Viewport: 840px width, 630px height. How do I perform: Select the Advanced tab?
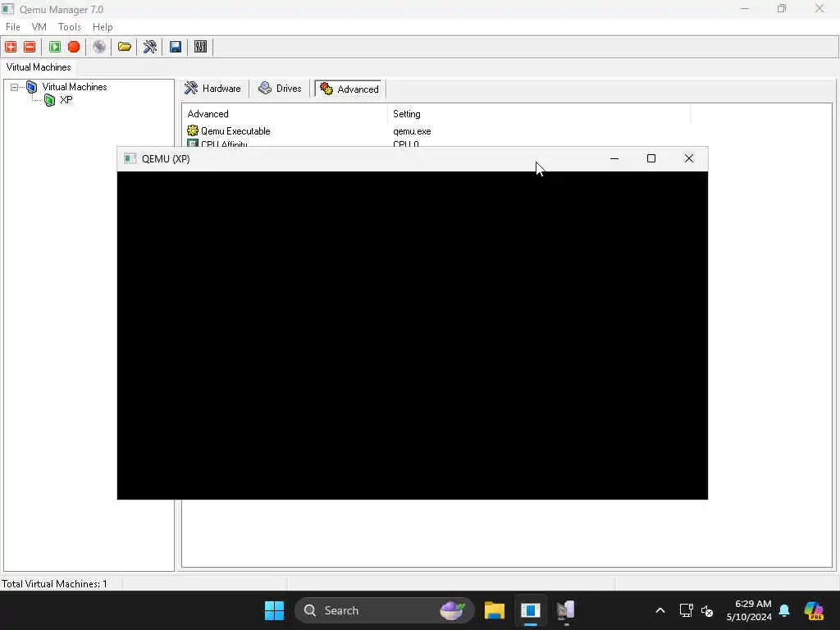coord(349,89)
